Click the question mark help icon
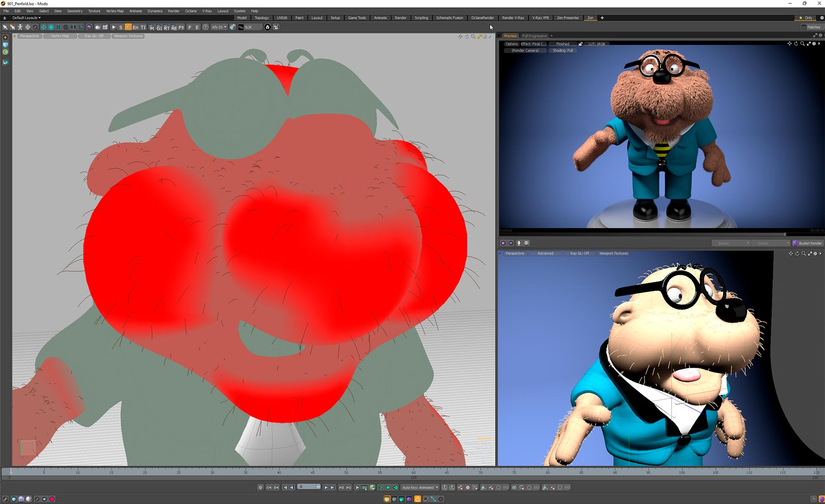This screenshot has width=825, height=504. tap(205, 27)
